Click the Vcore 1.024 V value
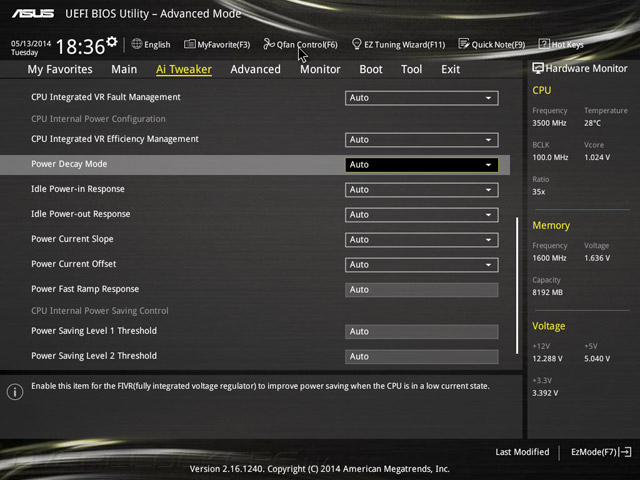The image size is (640, 480). coord(597,158)
